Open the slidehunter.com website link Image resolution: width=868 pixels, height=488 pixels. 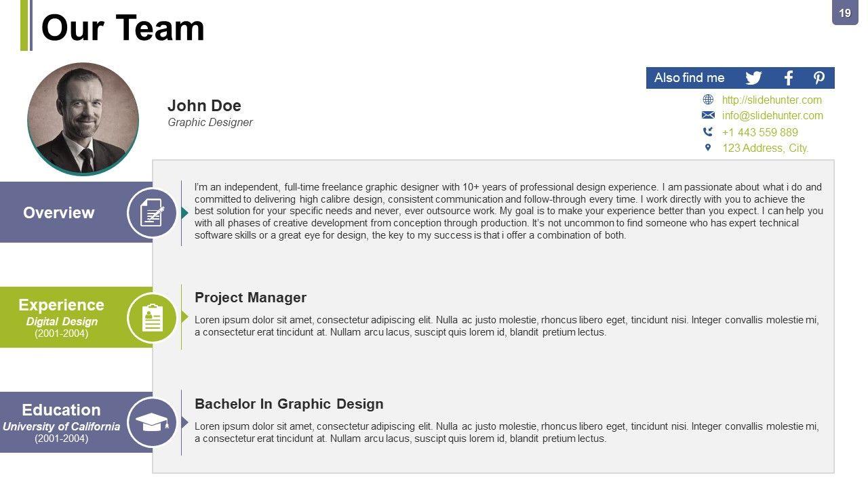pyautogui.click(x=772, y=100)
